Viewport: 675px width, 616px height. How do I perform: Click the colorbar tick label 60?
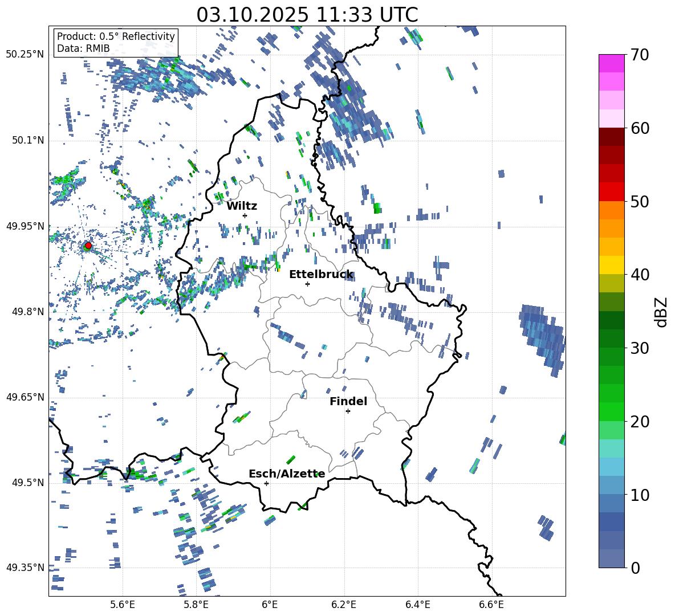pos(640,128)
